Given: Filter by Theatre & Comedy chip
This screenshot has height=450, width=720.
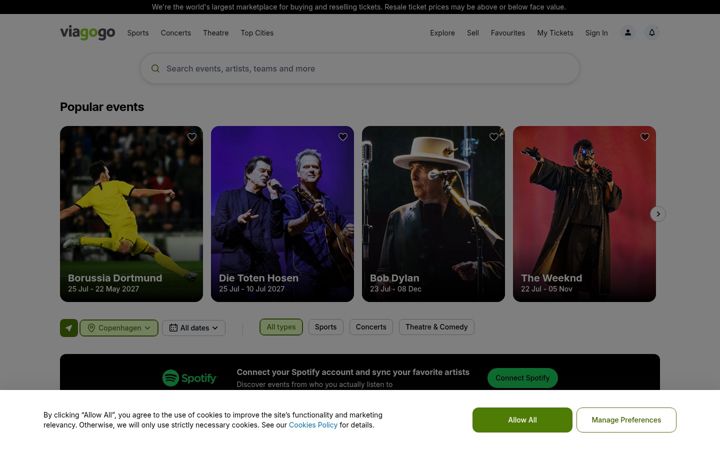Looking at the screenshot, I should coord(436,327).
